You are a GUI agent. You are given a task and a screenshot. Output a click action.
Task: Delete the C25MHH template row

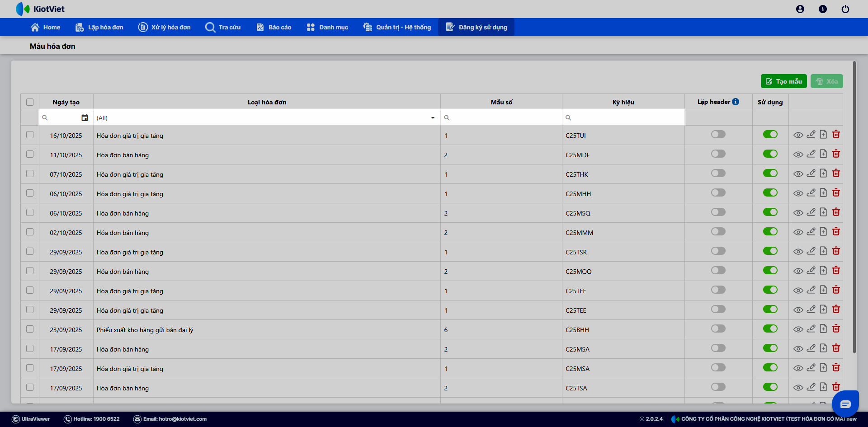[x=836, y=192]
